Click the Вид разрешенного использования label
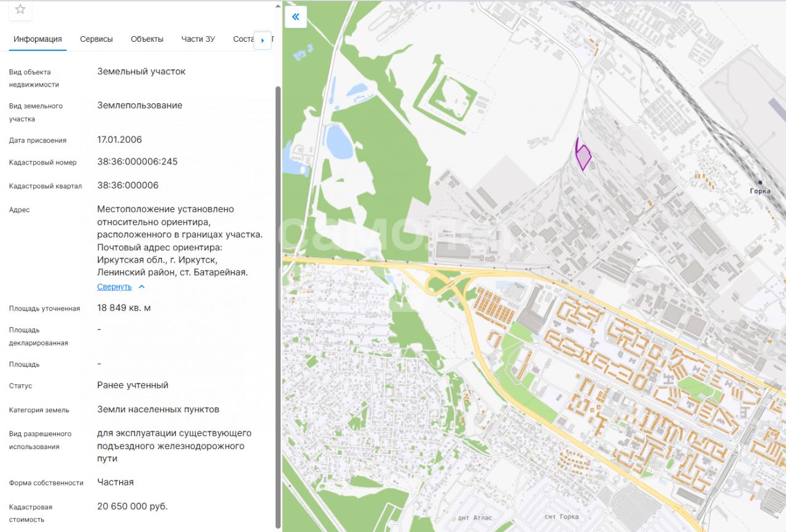786x532 pixels. pyautogui.click(x=41, y=440)
